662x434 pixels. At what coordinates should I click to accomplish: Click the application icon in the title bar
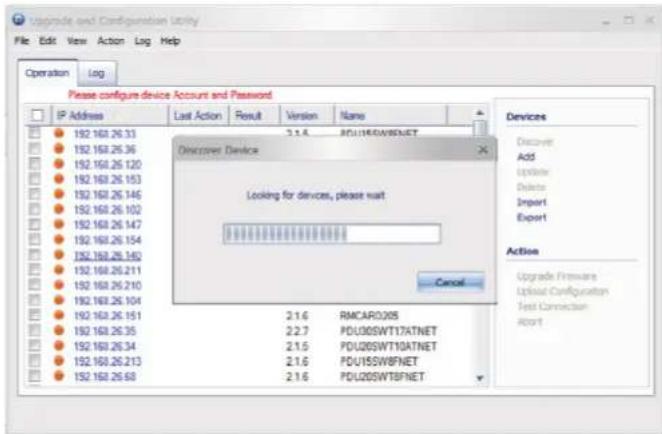[x=19, y=19]
